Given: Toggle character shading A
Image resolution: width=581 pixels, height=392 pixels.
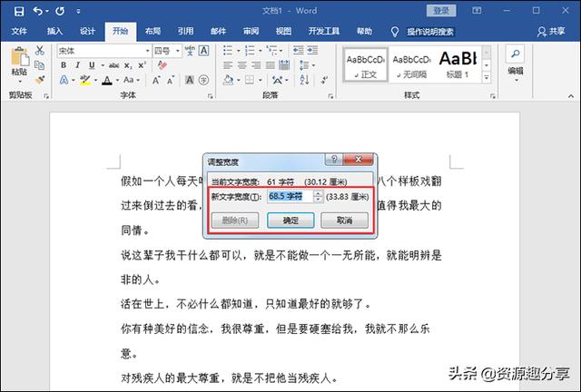Looking at the screenshot, I should [190, 80].
